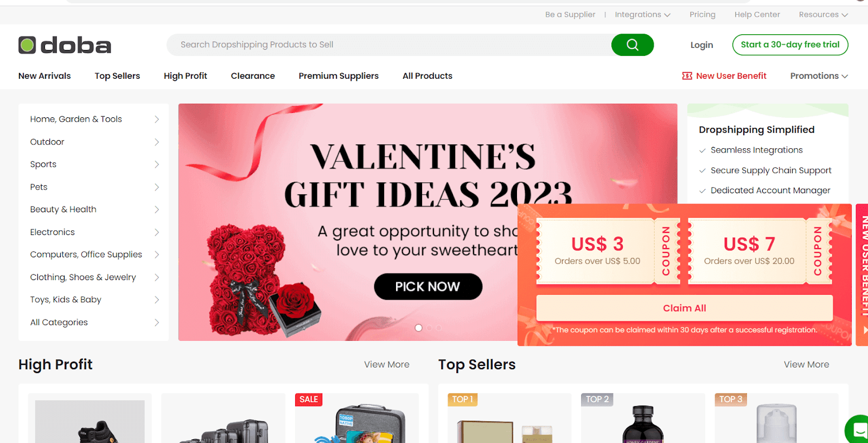Click the New User Benefit coupon icon
This screenshot has width=868, height=443.
pos(687,76)
